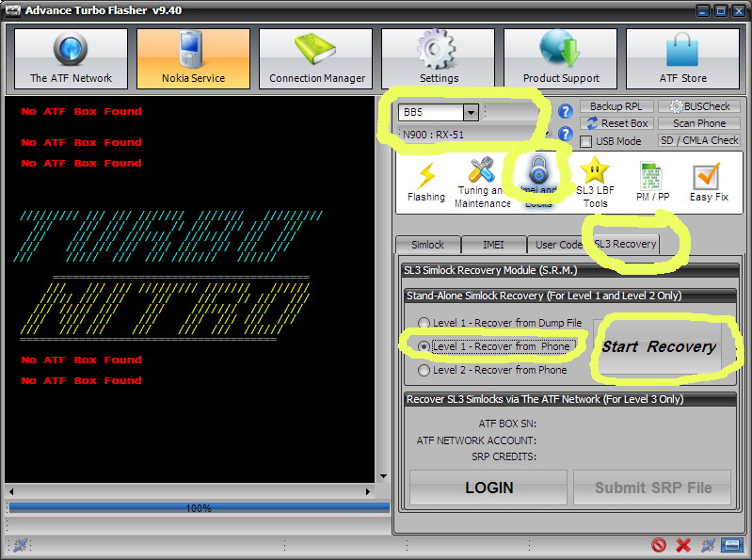Click the Reset Box button

click(617, 123)
